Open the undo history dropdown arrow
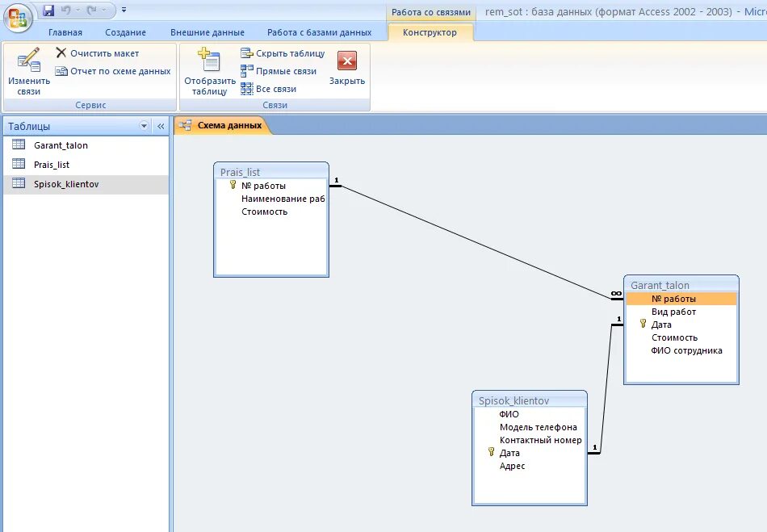The height and width of the screenshot is (532, 767). pos(78,10)
